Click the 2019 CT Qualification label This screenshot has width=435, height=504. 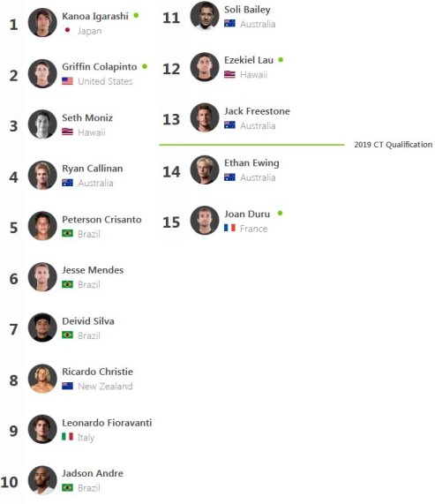pyautogui.click(x=394, y=145)
